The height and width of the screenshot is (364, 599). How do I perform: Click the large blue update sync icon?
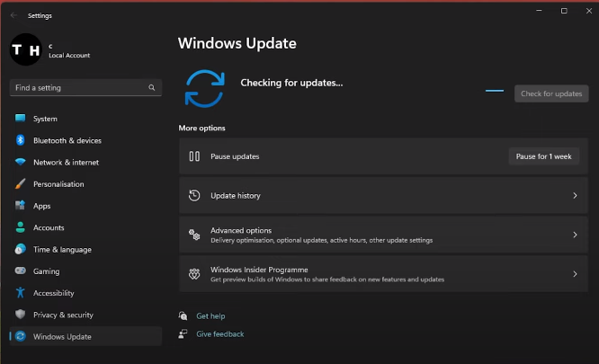[x=205, y=88]
